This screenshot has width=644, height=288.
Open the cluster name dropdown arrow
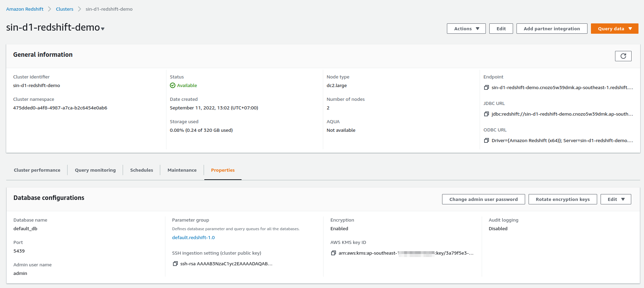point(103,29)
